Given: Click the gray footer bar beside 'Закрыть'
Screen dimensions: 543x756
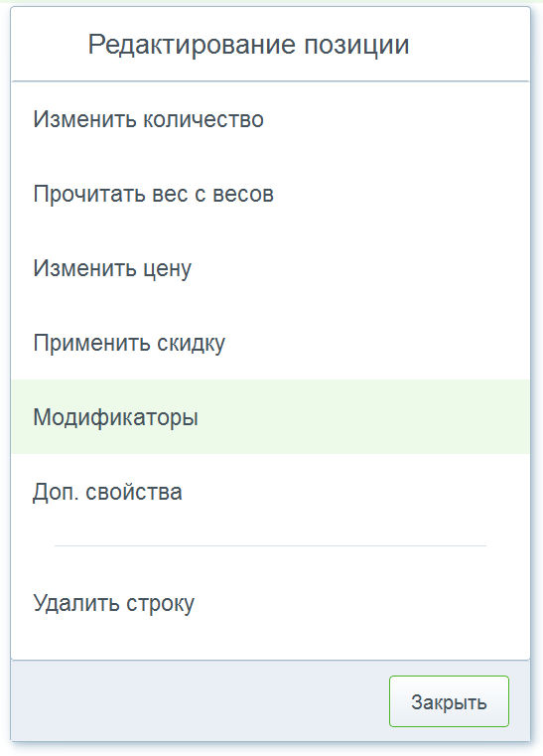Looking at the screenshot, I should pyautogui.click(x=200, y=700).
